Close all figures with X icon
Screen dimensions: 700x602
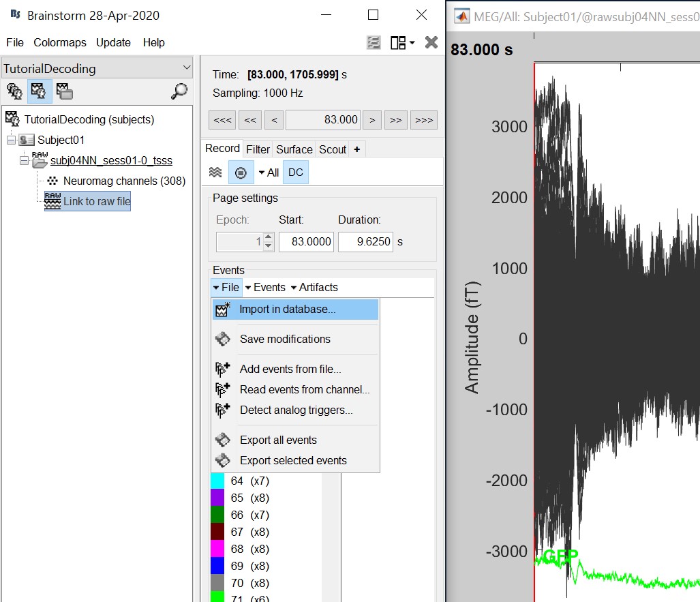[x=431, y=42]
